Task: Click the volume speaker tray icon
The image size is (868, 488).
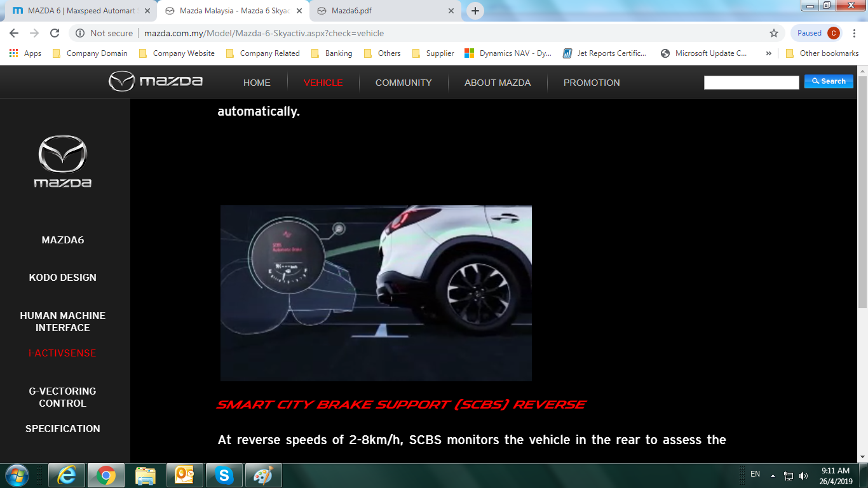Action: pos(803,475)
